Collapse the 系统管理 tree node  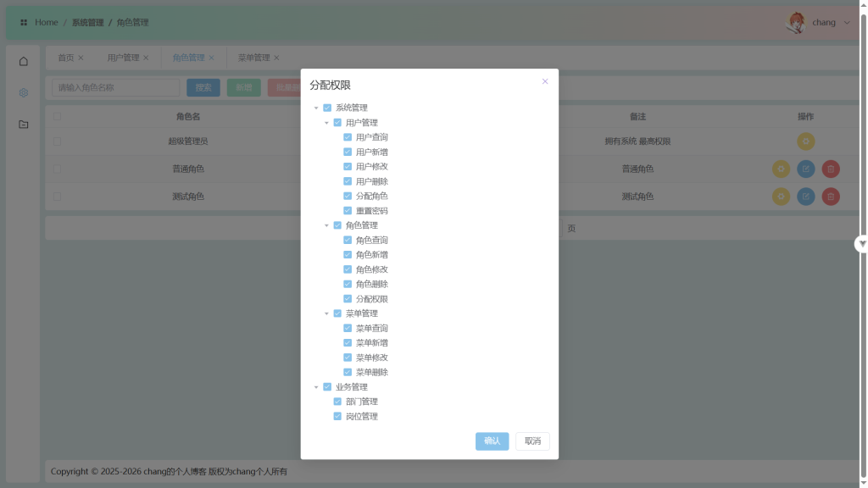coord(316,108)
